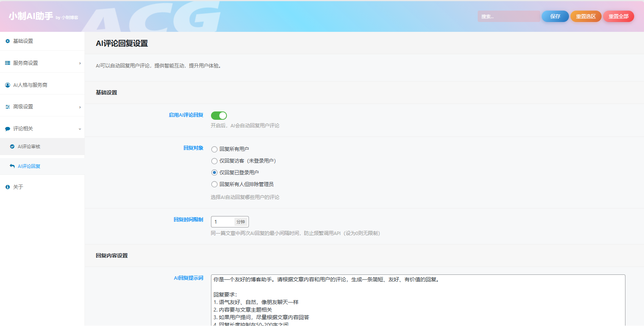
Task: Select 仅回复访客（未登录用户）radio option
Action: click(x=214, y=161)
